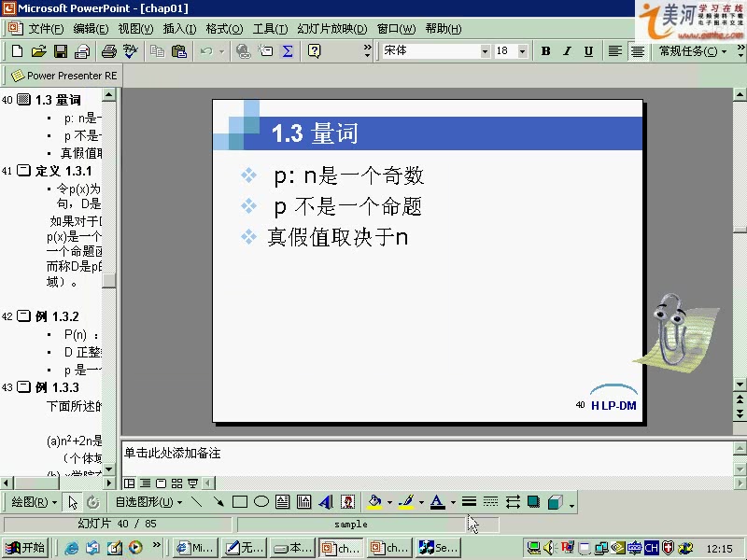The image size is (747, 560).
Task: Toggle Bold formatting button
Action: 546,51
